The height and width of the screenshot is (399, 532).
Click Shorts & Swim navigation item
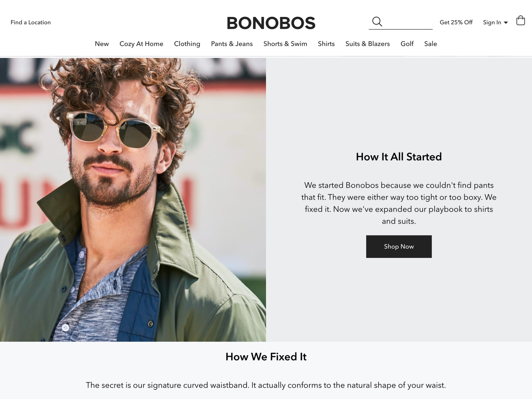(x=285, y=44)
